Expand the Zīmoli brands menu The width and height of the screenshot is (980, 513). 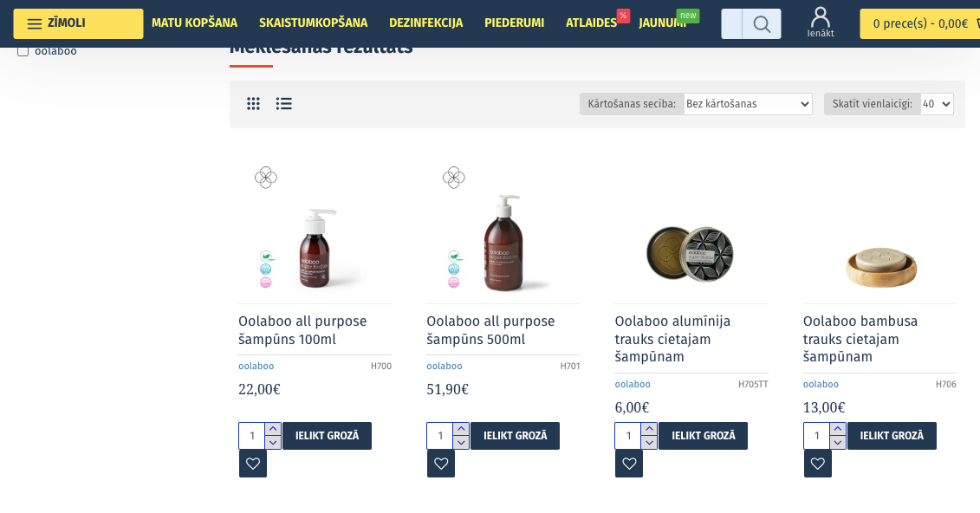coord(78,23)
